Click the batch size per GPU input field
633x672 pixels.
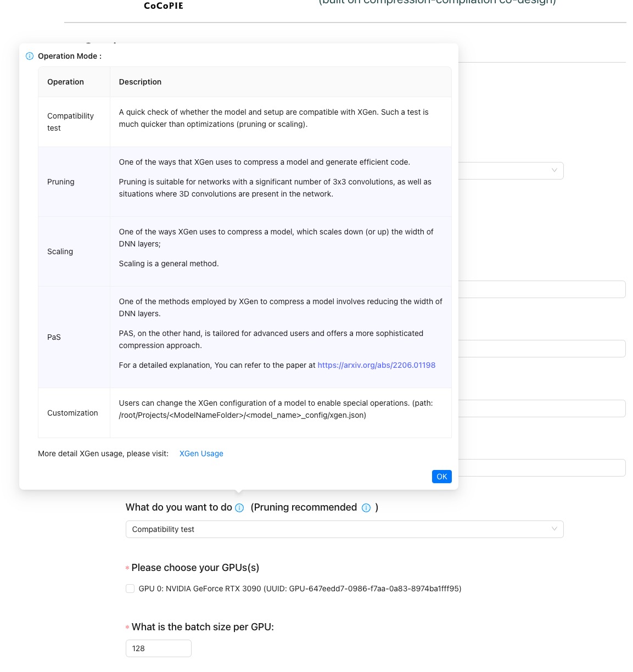click(x=159, y=648)
